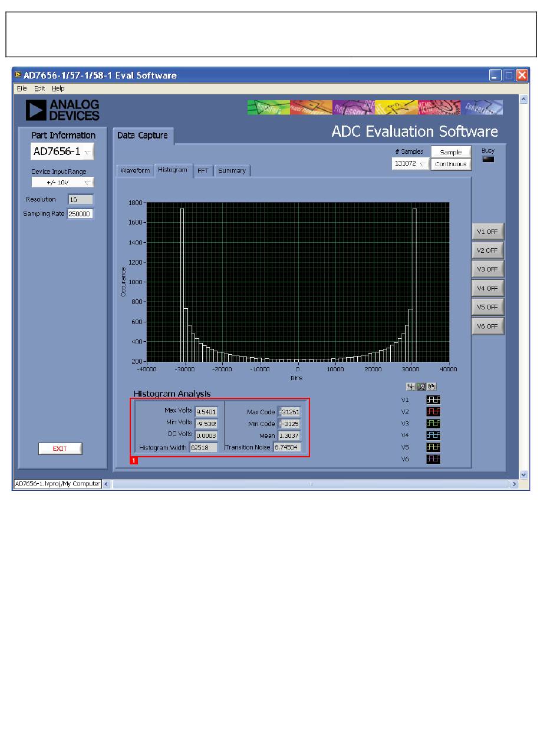Viewport: 560px width, 739px height.
Task: Toggle the V4 OFF channel button
Action: click(487, 288)
